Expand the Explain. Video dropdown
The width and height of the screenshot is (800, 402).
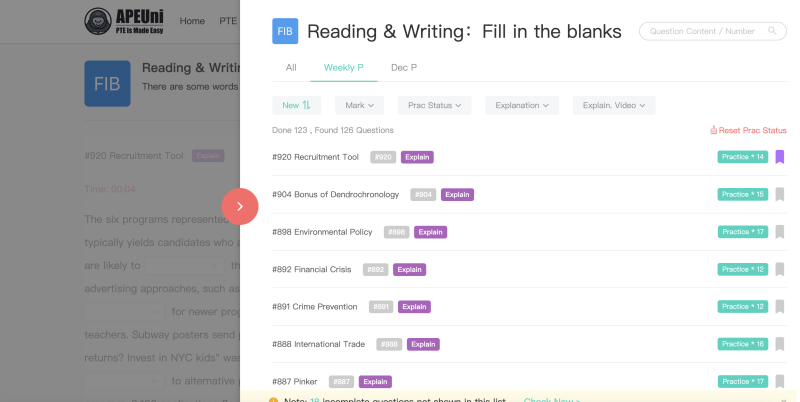point(614,105)
